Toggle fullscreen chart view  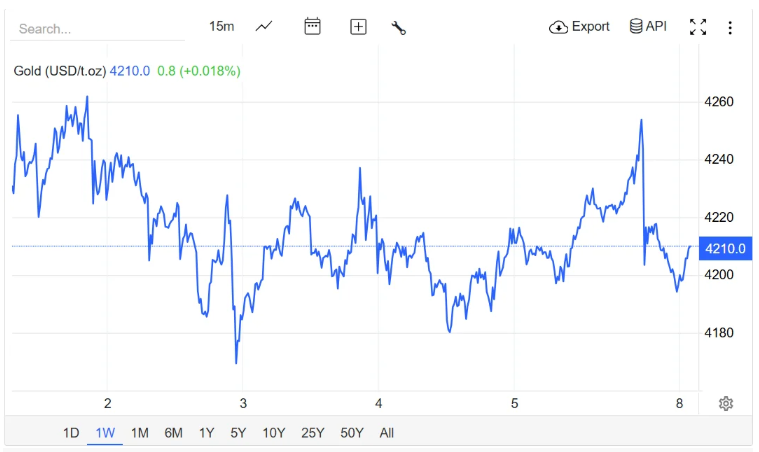[698, 27]
